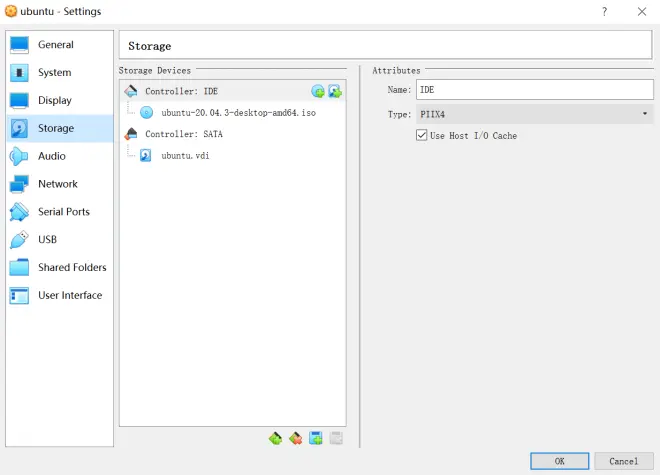The image size is (660, 475).
Task: Click the Serial Ports monitor icon
Action: click(x=19, y=211)
